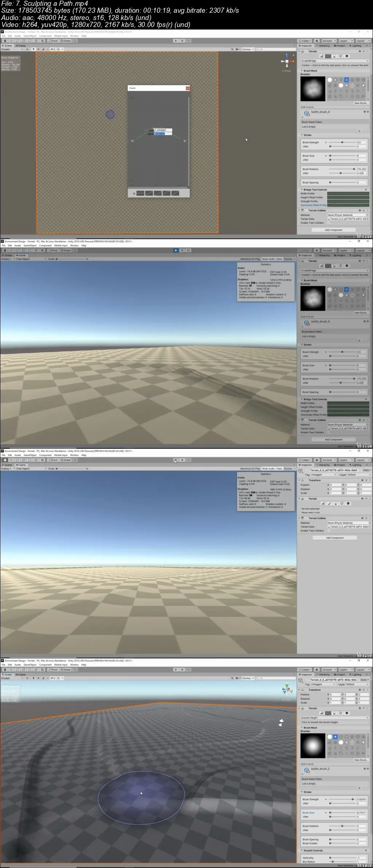Click the Collab button in No-tool-selected frame
The image size is (373, 868).
[304, 460]
